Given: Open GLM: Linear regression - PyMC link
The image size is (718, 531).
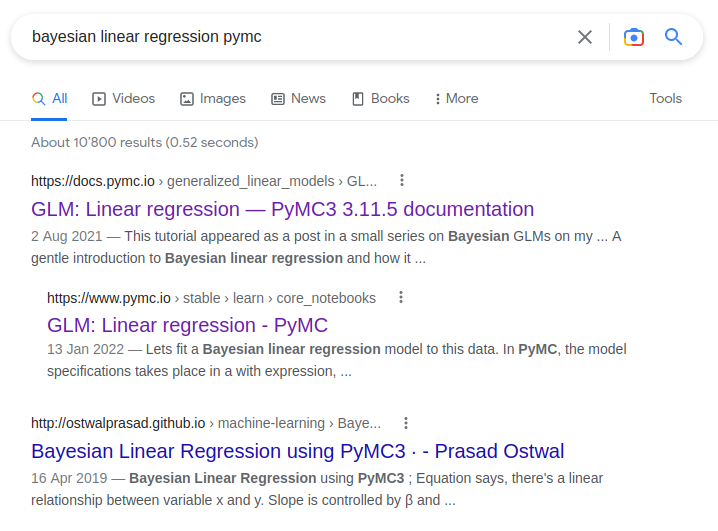Looking at the screenshot, I should 187,325.
